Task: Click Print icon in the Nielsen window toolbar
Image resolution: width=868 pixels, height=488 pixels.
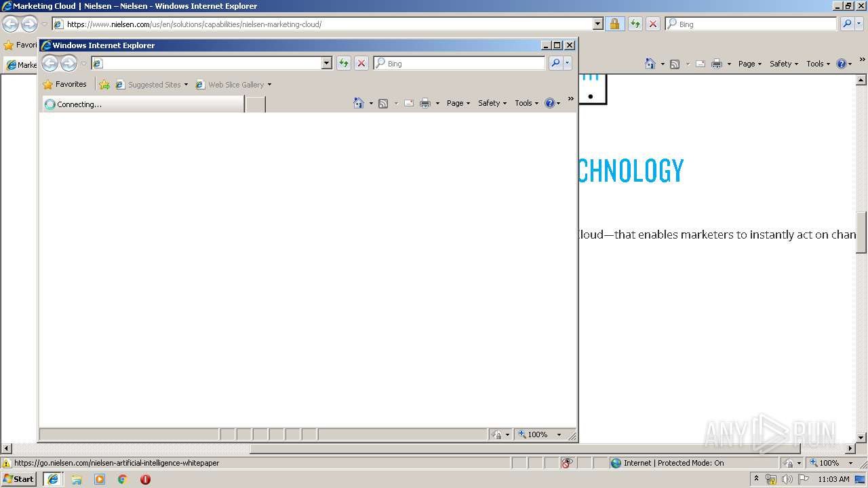Action: coord(717,64)
